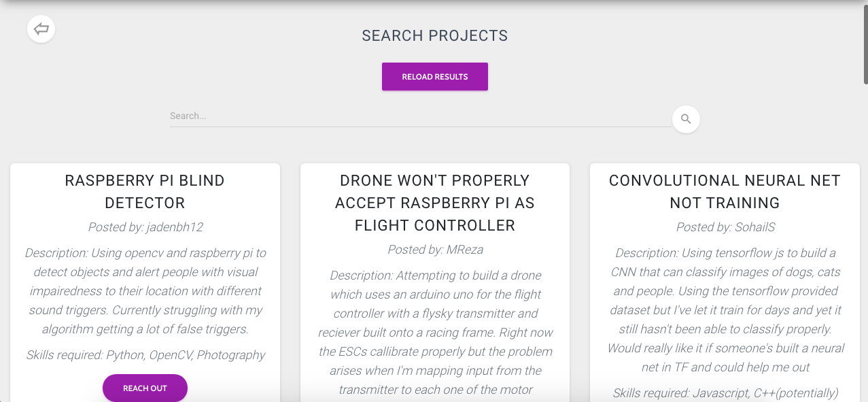Screen dimensions: 868x402
Task: Click the Search Projects heading
Action: 435,36
